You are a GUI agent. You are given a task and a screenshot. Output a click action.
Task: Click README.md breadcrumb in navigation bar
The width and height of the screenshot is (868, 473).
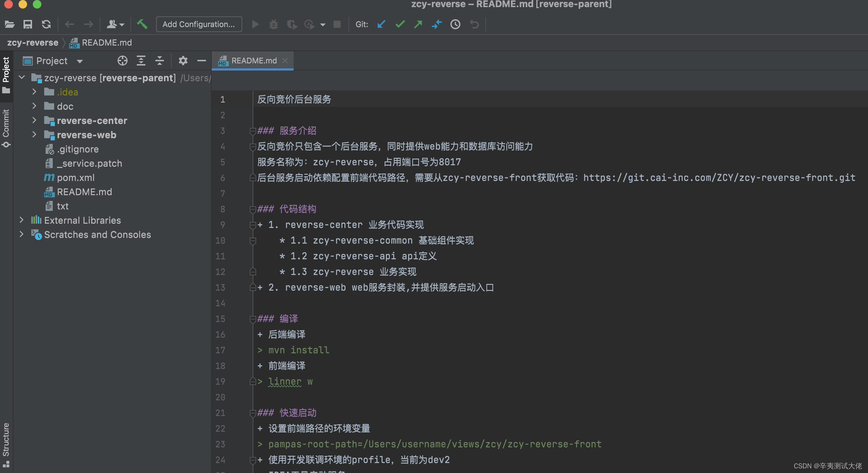coord(101,43)
